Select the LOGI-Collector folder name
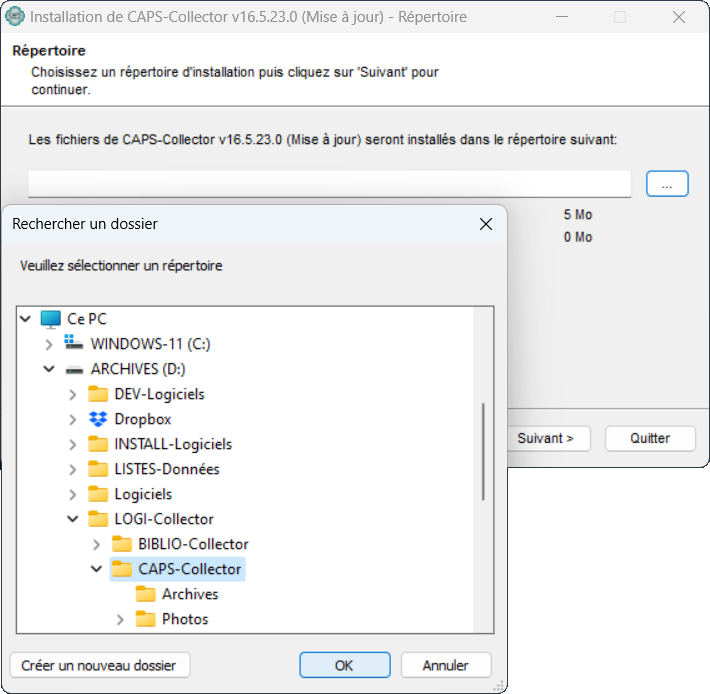This screenshot has width=710, height=694. (163, 519)
